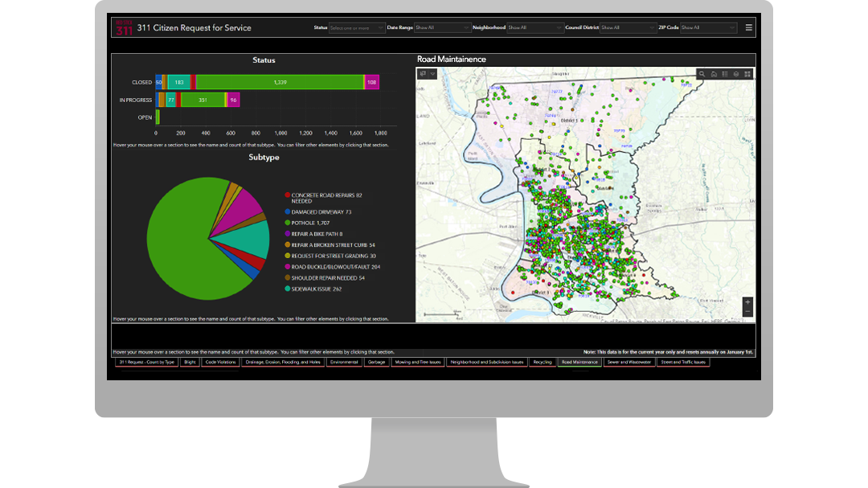Click 'REQUEST FOR STREET GRADING 30' legend entry

[x=330, y=256]
